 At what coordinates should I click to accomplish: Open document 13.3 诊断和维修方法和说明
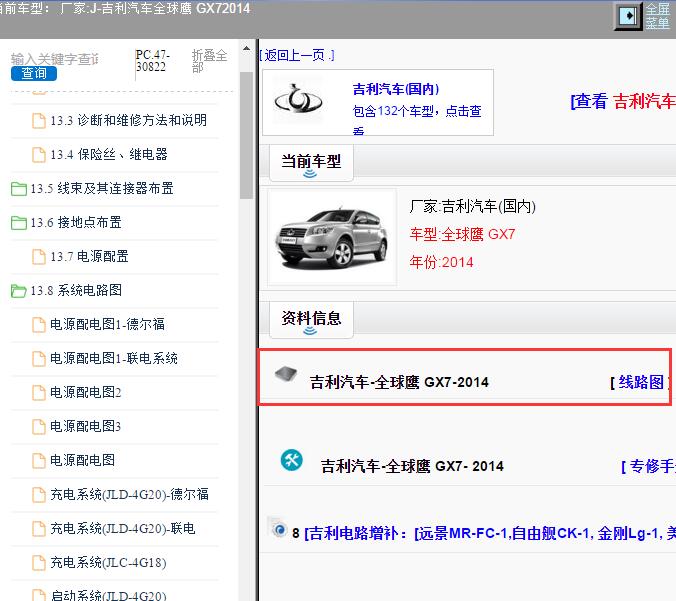(128, 120)
